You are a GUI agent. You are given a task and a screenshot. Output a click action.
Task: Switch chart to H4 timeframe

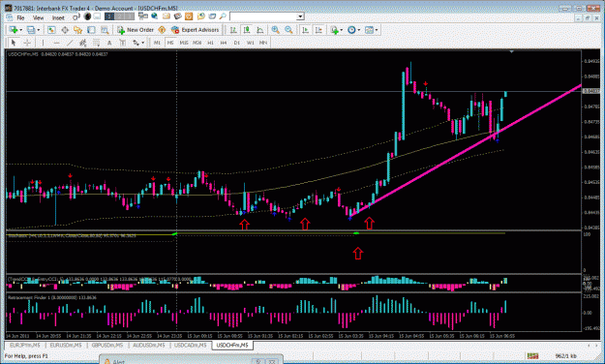pos(224,43)
